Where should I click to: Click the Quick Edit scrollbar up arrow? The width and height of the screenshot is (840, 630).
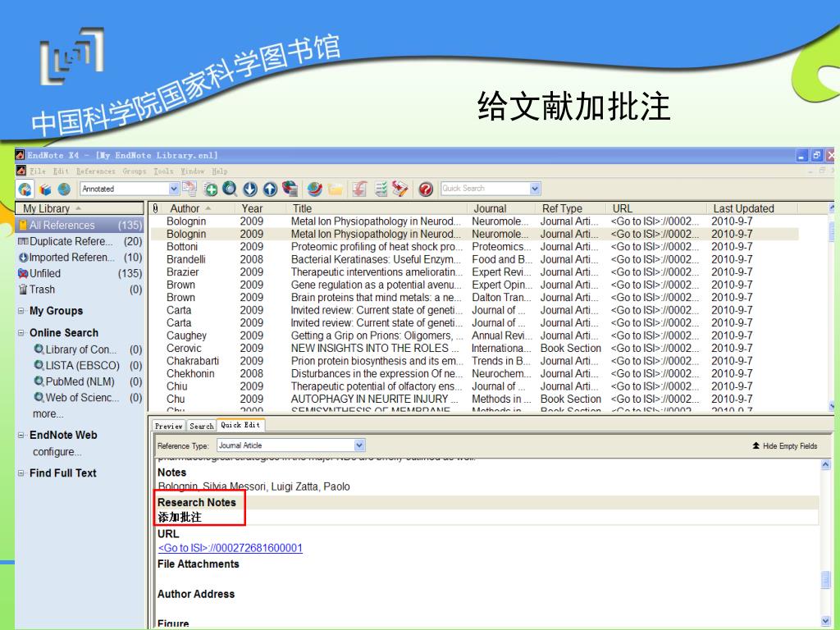825,464
